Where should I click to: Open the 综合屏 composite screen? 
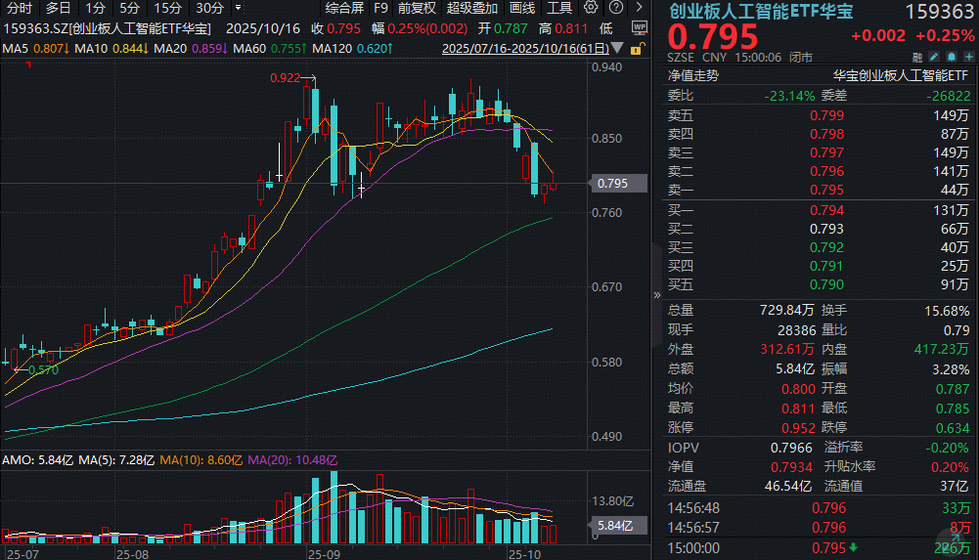343,7
